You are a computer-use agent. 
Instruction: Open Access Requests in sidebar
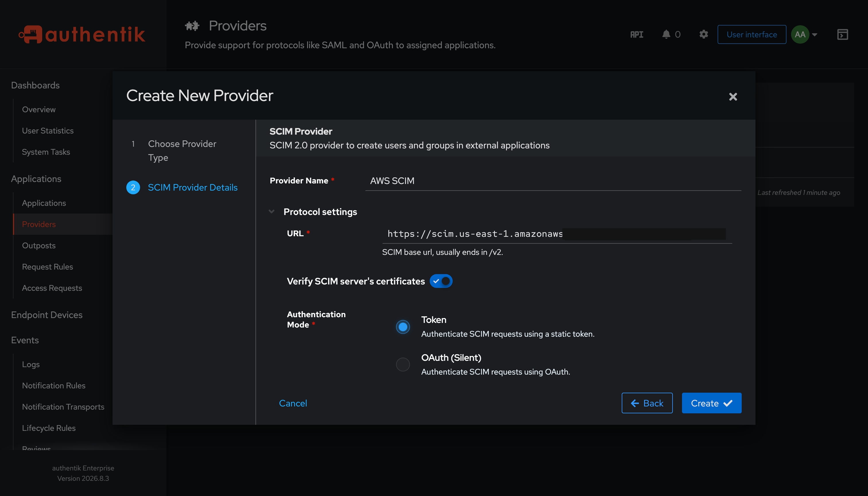(52, 288)
